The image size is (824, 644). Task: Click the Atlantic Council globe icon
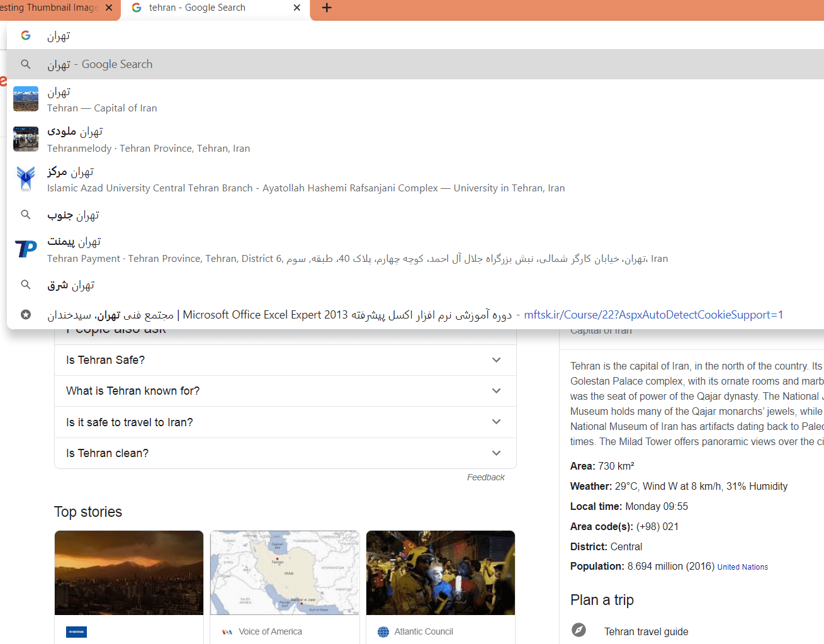(383, 632)
